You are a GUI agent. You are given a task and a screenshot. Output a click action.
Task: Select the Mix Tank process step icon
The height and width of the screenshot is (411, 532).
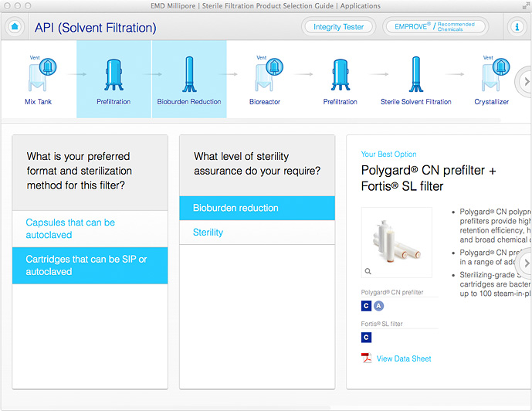(38, 75)
